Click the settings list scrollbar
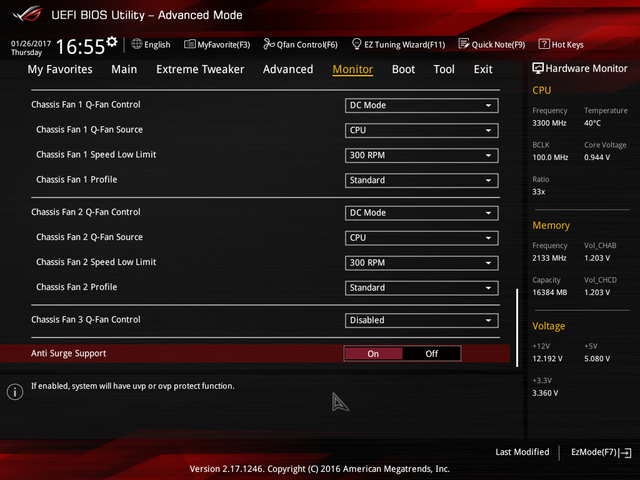The image size is (640, 480). 517,328
